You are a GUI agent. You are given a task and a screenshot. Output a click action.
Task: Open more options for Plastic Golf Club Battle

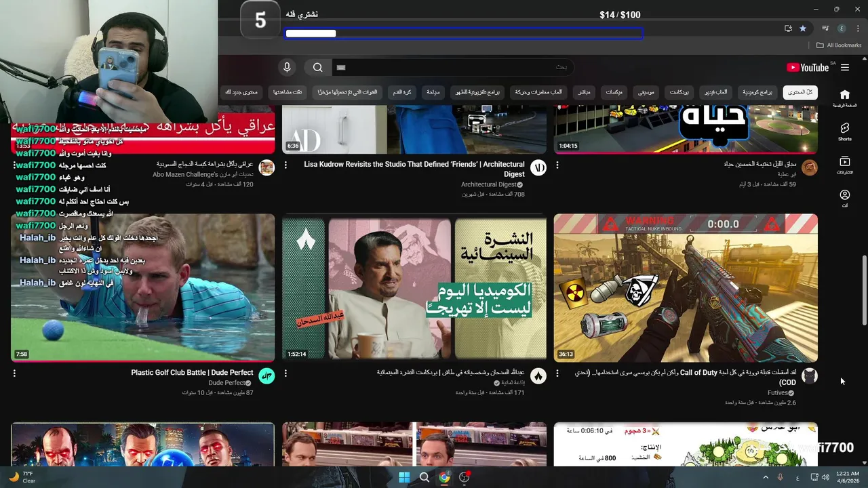14,373
